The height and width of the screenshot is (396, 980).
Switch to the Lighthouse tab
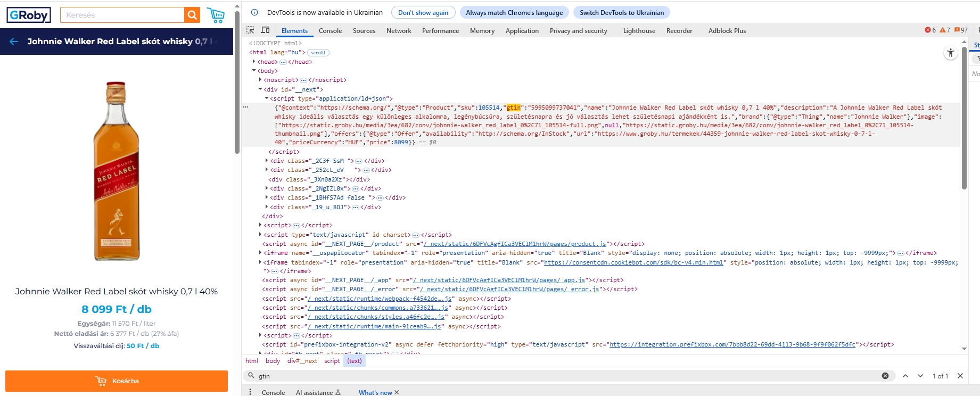[x=639, y=31]
